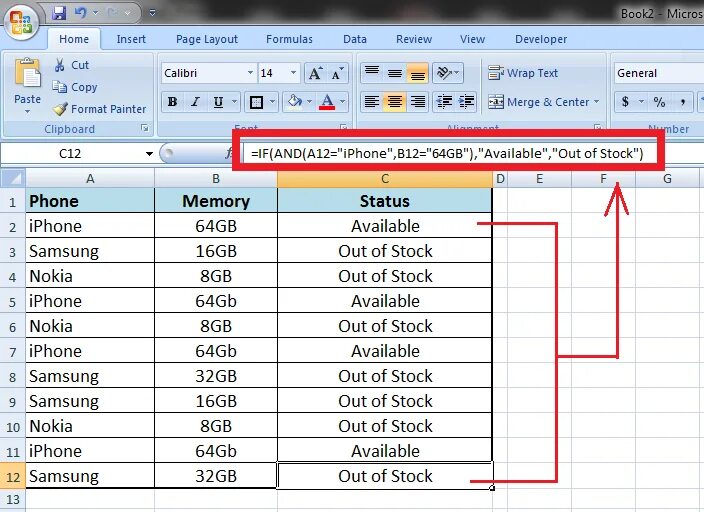Open View tab
This screenshot has width=704, height=512.
click(472, 39)
